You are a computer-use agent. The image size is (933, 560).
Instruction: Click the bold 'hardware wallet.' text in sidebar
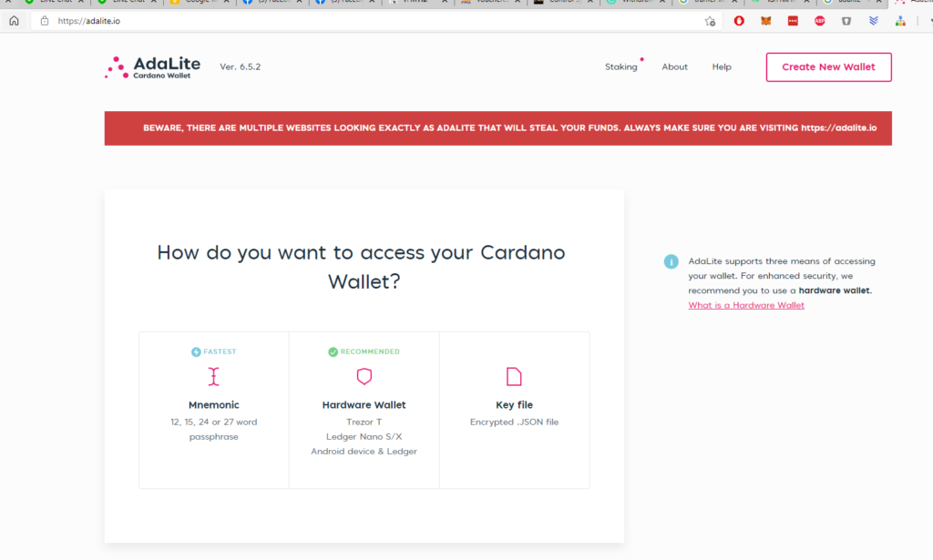[835, 290]
